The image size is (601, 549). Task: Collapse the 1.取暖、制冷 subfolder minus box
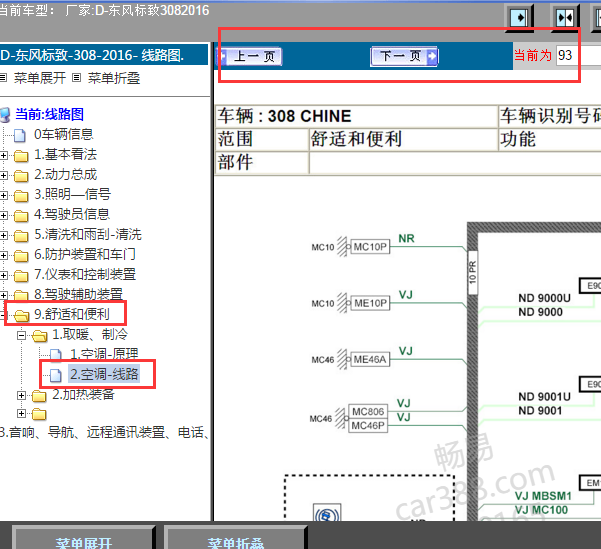(21, 335)
